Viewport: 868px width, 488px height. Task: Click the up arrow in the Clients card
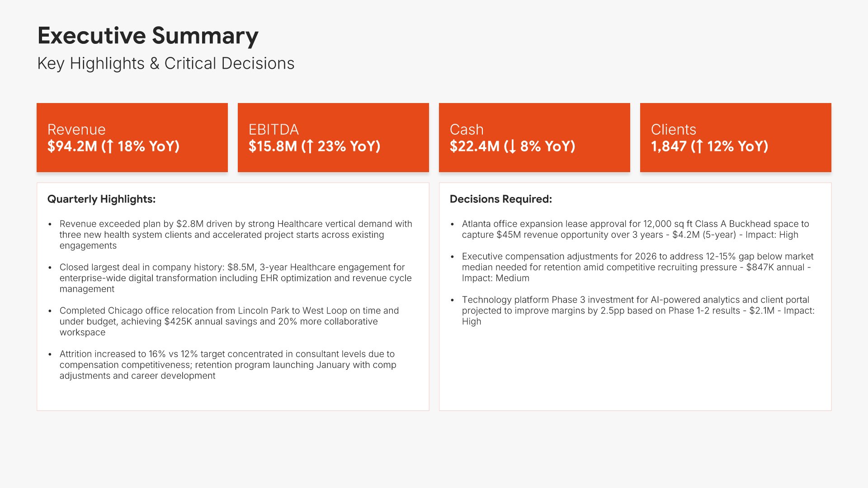(699, 146)
